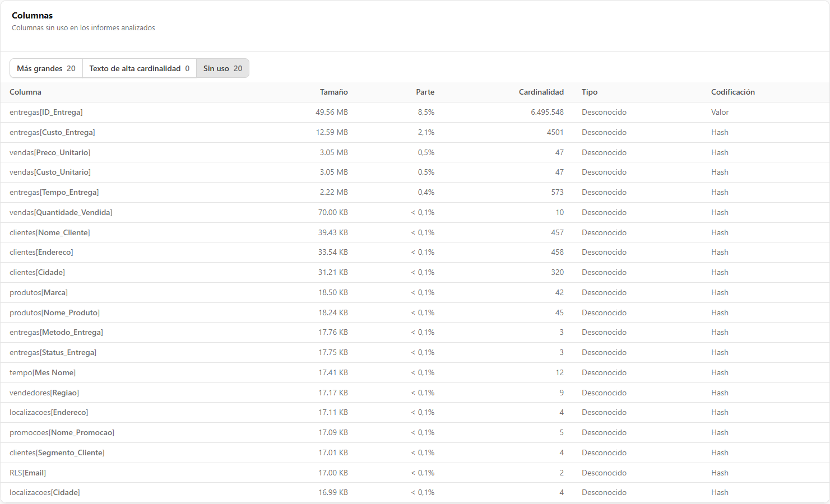
Task: Sort by the Tipo column header
Action: pos(590,92)
